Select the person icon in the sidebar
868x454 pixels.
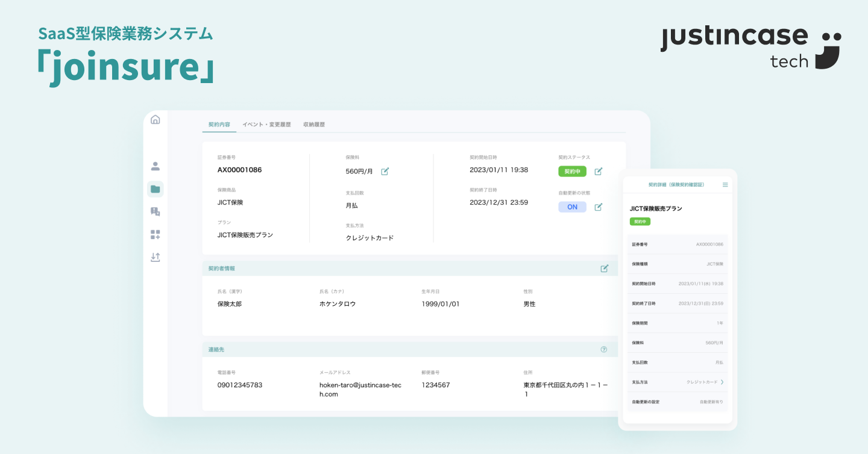tap(156, 166)
